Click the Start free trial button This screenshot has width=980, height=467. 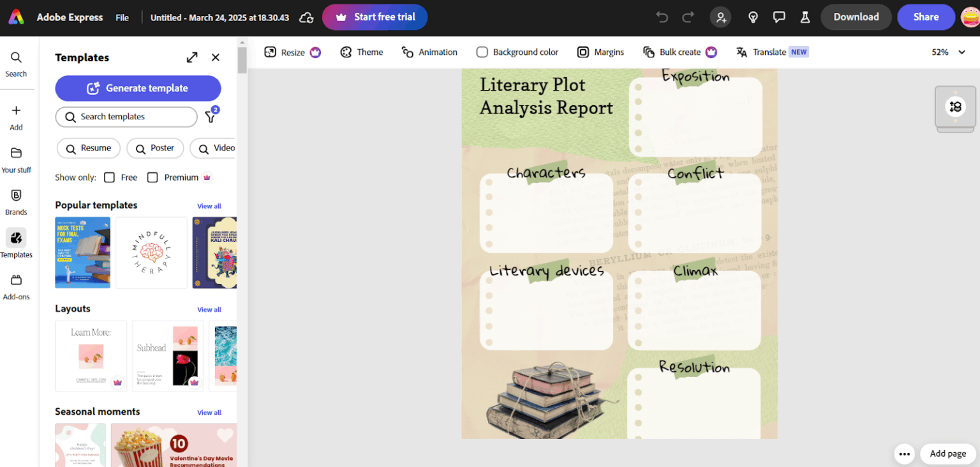point(375,17)
